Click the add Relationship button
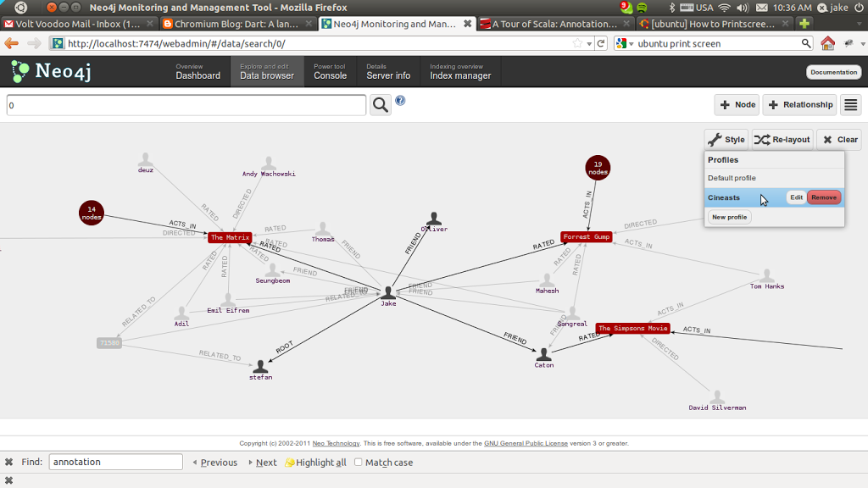The height and width of the screenshot is (488, 868). click(800, 104)
